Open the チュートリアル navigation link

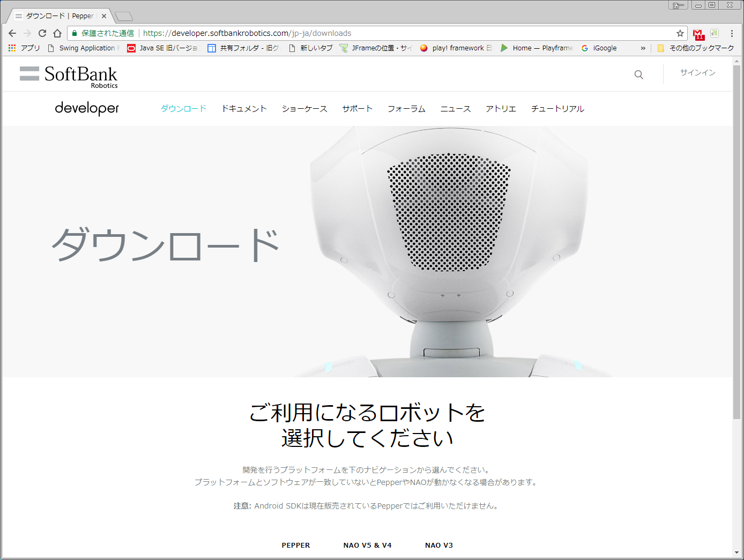tap(557, 109)
